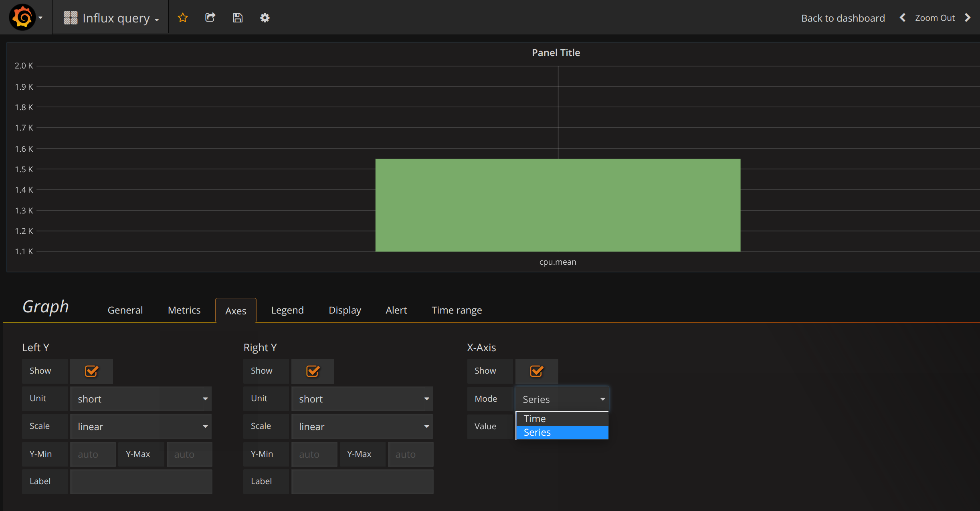Open the Right Y Scale dropdown

click(362, 427)
